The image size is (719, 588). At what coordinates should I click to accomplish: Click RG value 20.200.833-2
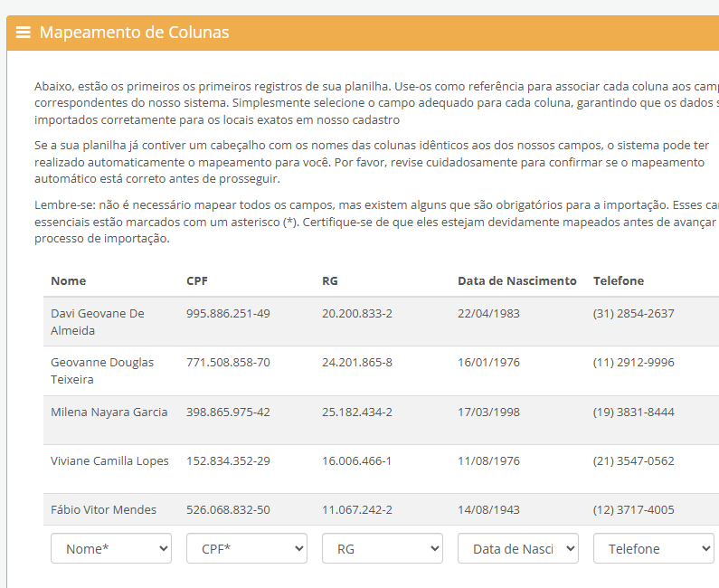click(x=357, y=313)
